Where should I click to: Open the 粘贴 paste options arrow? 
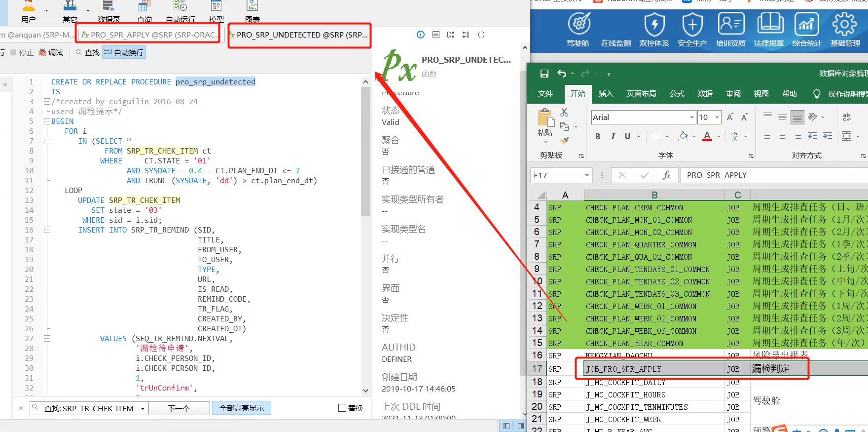[545, 142]
